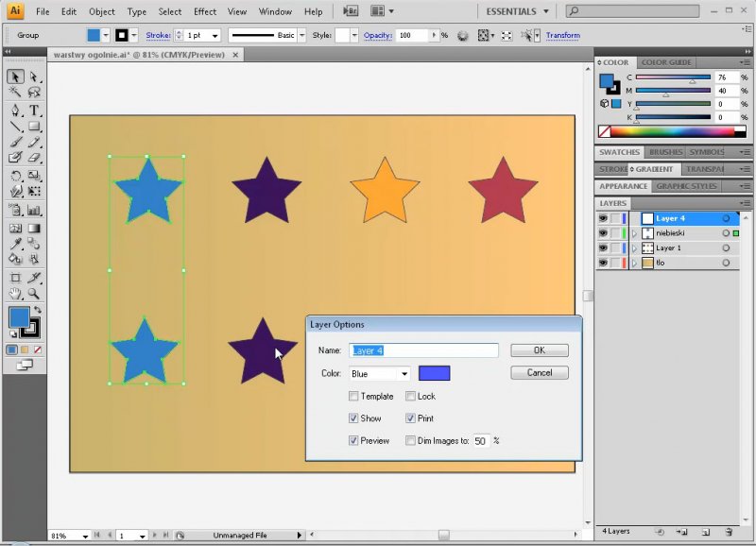Select the Type tool in the toolbox
The image size is (756, 546).
tap(35, 110)
